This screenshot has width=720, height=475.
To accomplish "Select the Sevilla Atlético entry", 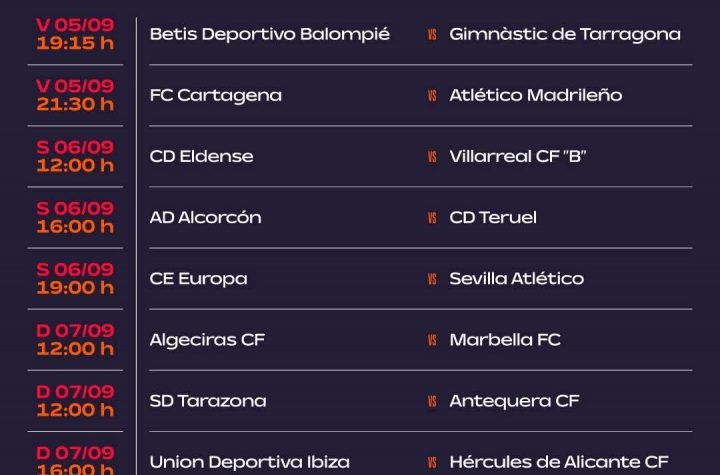I will pyautogui.click(x=517, y=278).
